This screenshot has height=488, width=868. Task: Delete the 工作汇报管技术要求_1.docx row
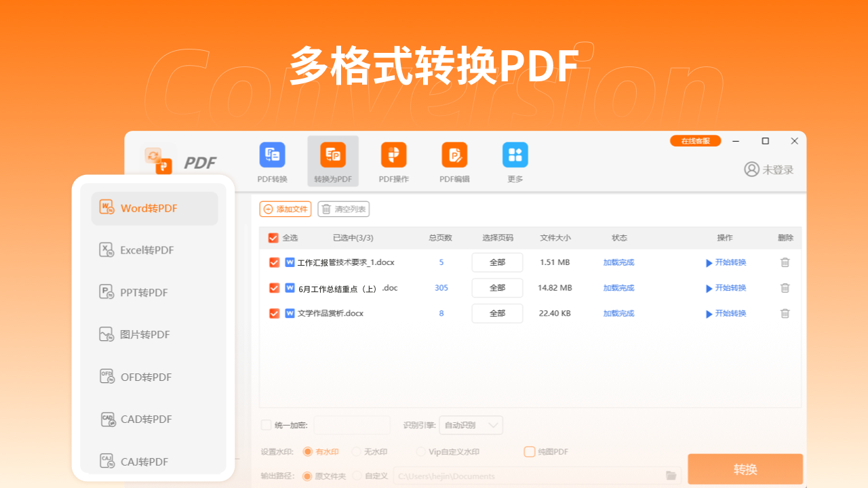click(785, 262)
